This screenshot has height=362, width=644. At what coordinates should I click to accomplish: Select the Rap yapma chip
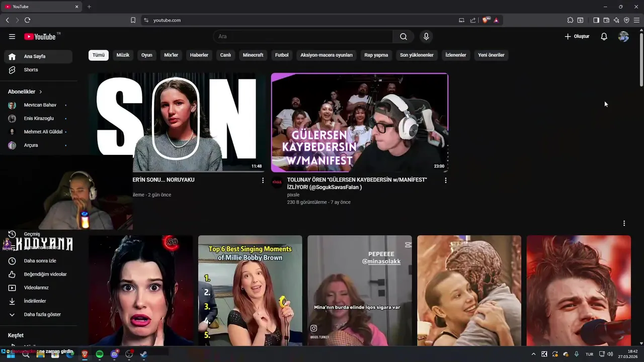click(x=376, y=55)
